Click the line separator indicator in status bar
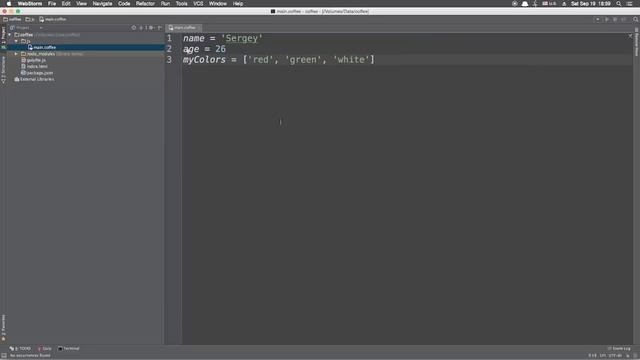 point(603,356)
